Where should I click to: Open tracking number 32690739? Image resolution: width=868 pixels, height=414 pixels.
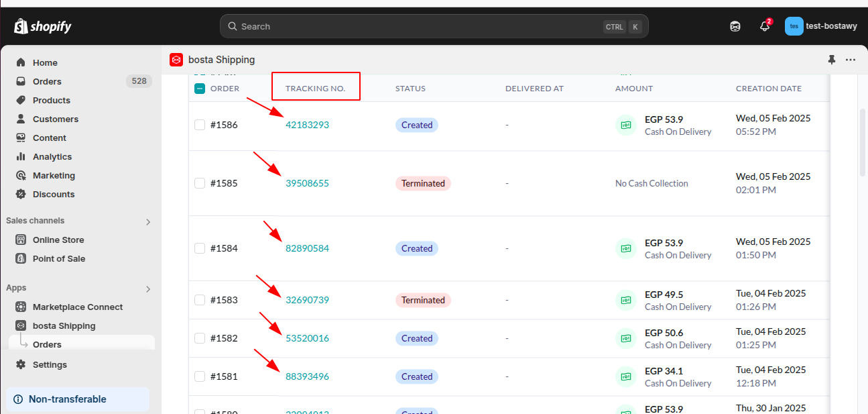click(x=307, y=300)
